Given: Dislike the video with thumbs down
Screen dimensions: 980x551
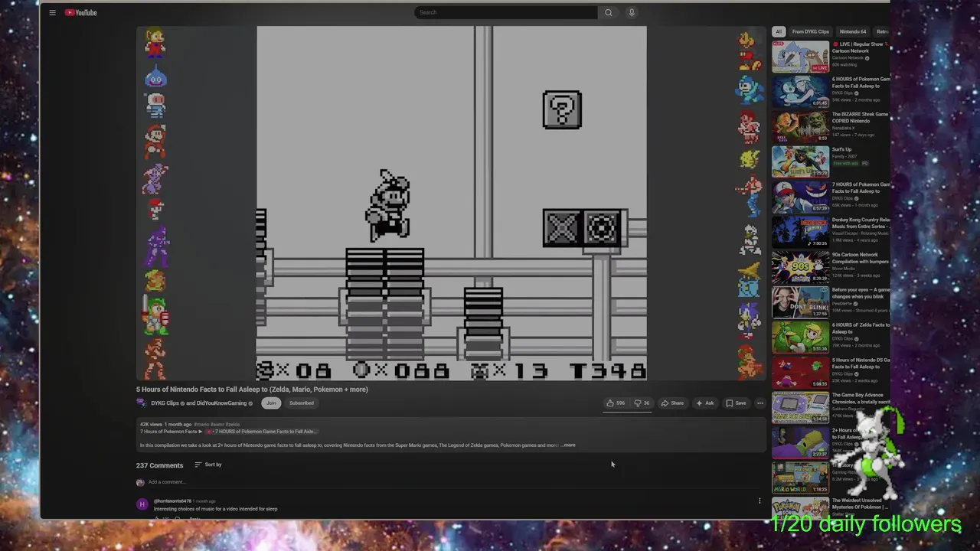Looking at the screenshot, I should pos(642,403).
